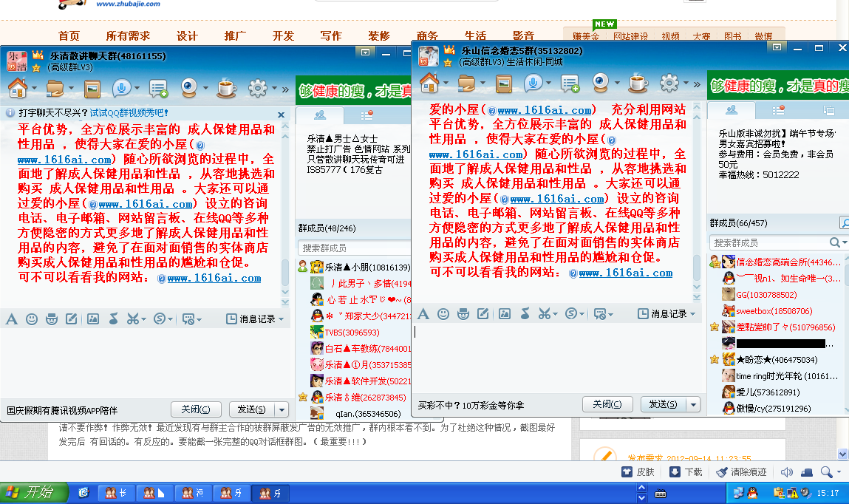This screenshot has height=504, width=849.
Task: Click 发送(S) button in 乐山信念婚恋5群
Action: click(x=664, y=403)
